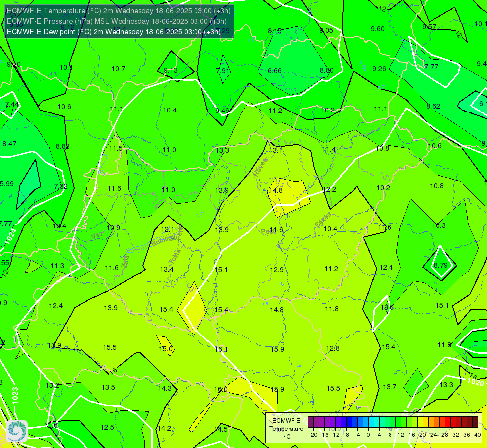Click the 8.80 temperature value

tap(327, 70)
